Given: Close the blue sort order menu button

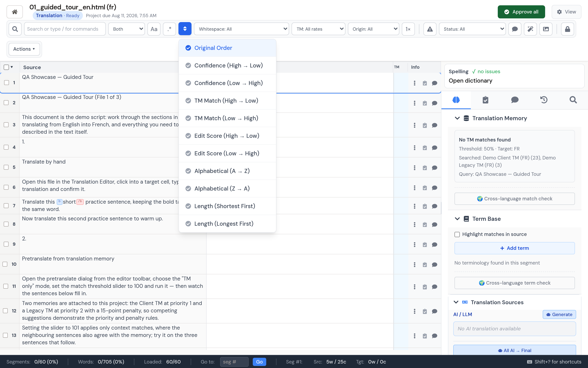Looking at the screenshot, I should coord(185,29).
